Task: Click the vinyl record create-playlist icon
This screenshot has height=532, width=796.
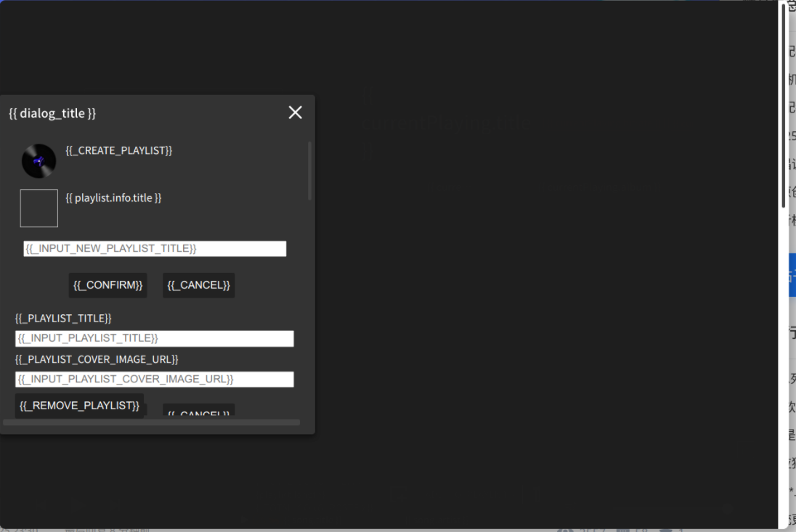Action: point(38,161)
